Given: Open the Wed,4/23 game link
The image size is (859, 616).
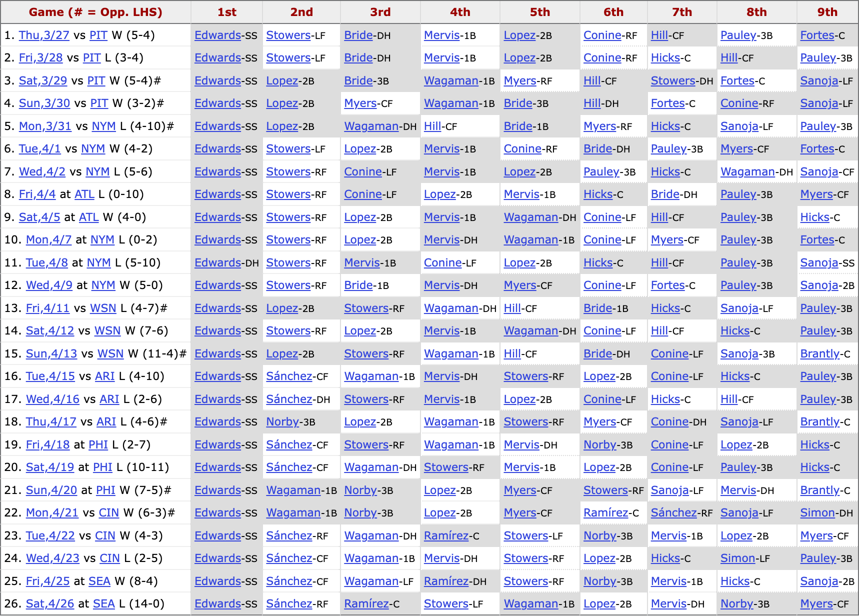Looking at the screenshot, I should 53,558.
